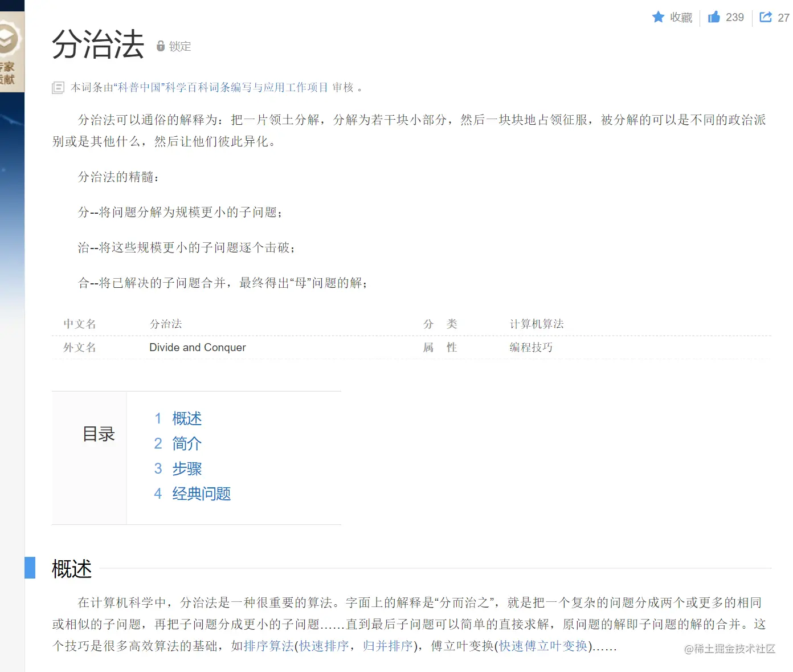Screen dimensions: 793x672
Task: Click the 收藏 label
Action: (681, 18)
